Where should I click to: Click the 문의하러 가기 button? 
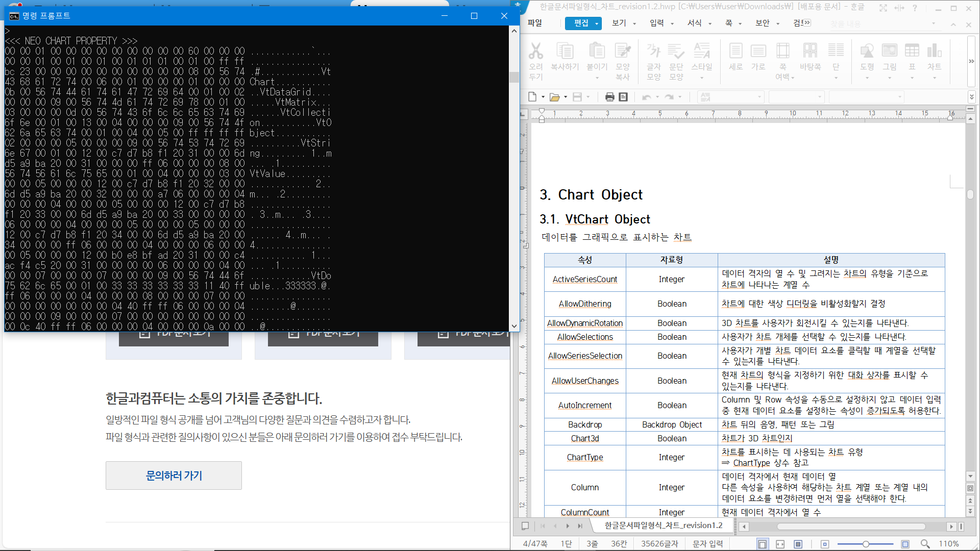(x=174, y=475)
